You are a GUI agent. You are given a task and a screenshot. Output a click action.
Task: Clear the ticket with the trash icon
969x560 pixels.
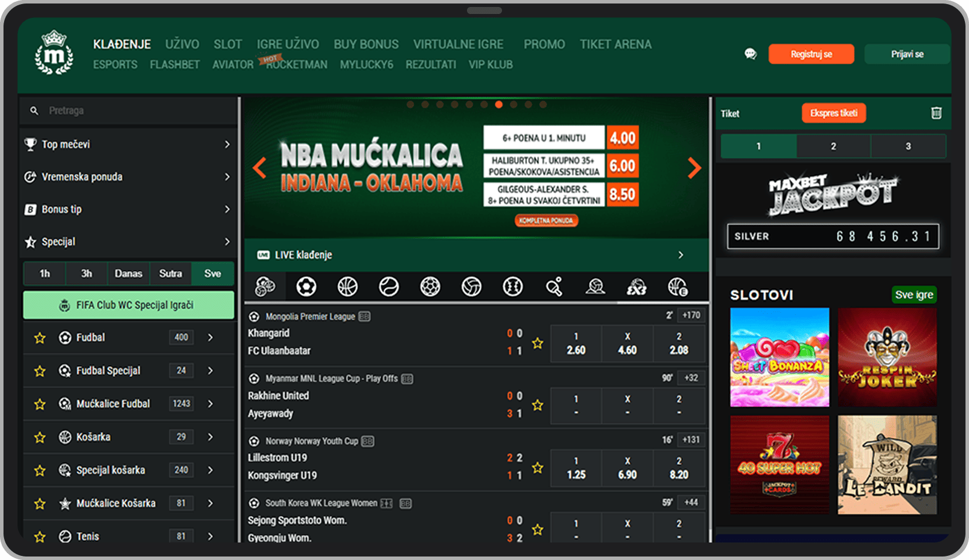click(936, 113)
